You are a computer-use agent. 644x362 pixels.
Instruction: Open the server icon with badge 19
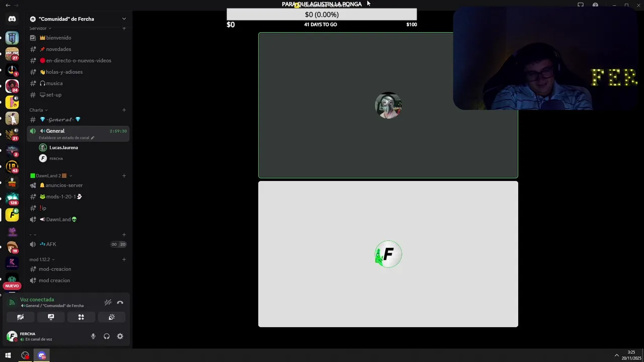[x=12, y=247]
